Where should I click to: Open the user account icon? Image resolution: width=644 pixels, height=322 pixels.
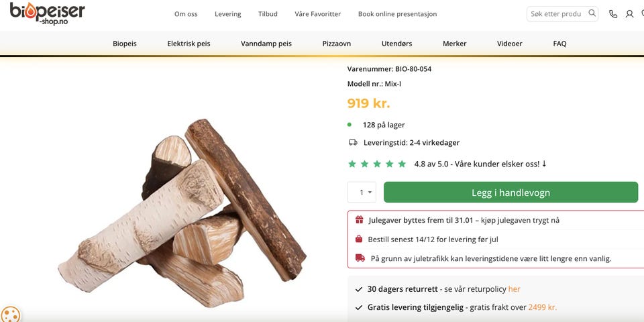pos(629,14)
